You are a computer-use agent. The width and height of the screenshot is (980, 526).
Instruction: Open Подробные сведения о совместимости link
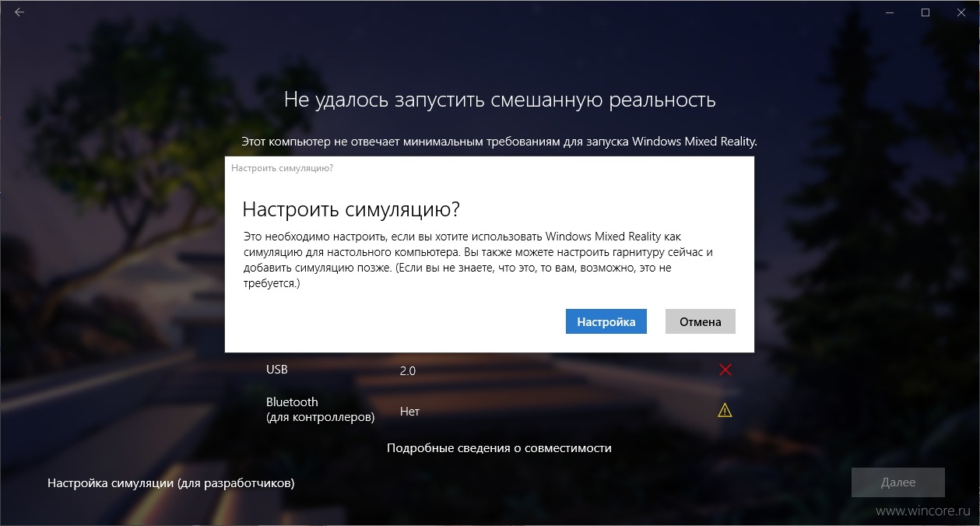pos(499,448)
